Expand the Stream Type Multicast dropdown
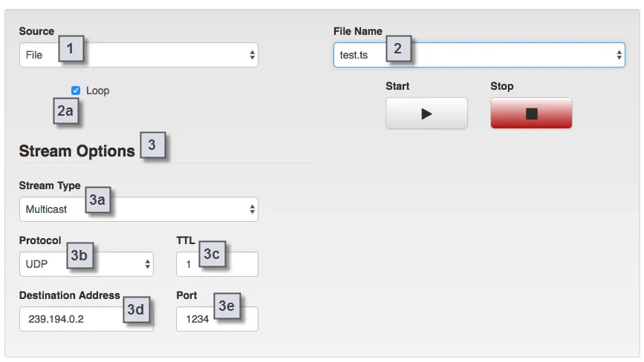 (x=138, y=209)
